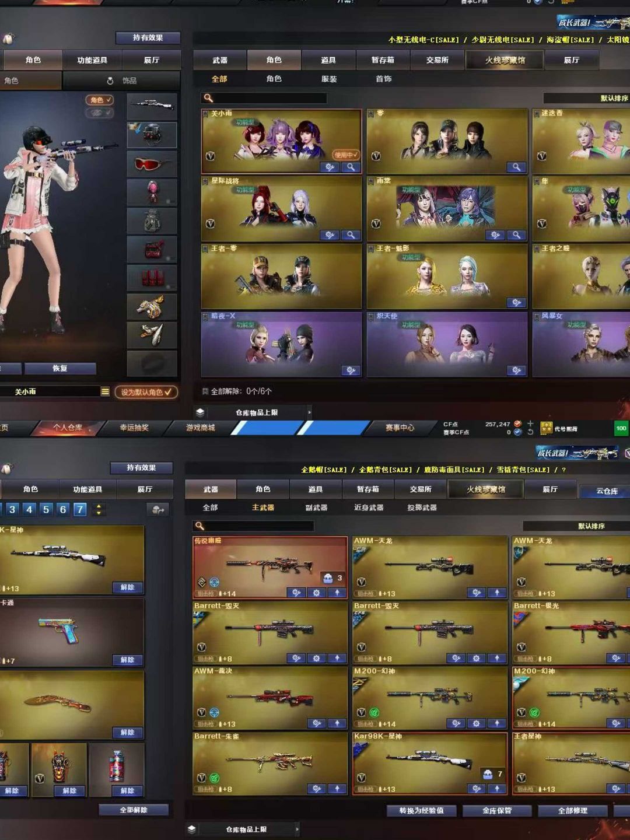Click the gift box icon on Kar98K-星神 card
Viewport: 630px width, 840px height.
pyautogui.click(x=488, y=774)
